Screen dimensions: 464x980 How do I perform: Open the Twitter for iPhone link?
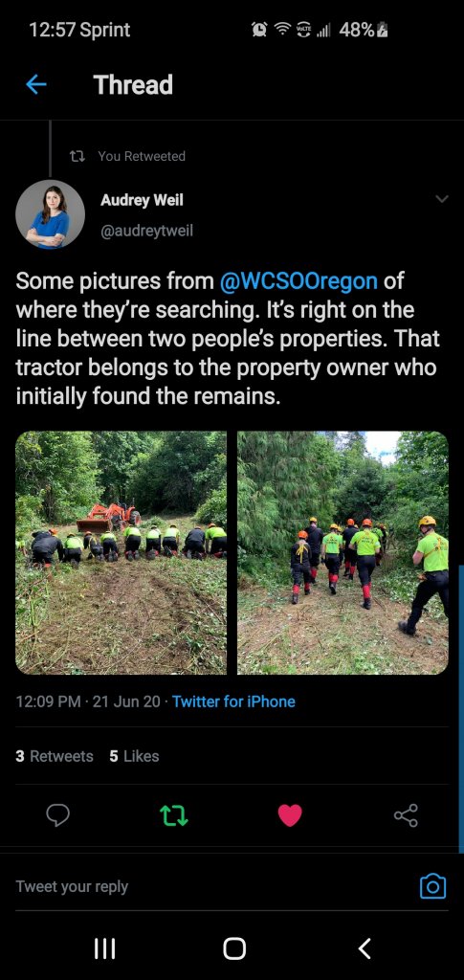point(233,702)
